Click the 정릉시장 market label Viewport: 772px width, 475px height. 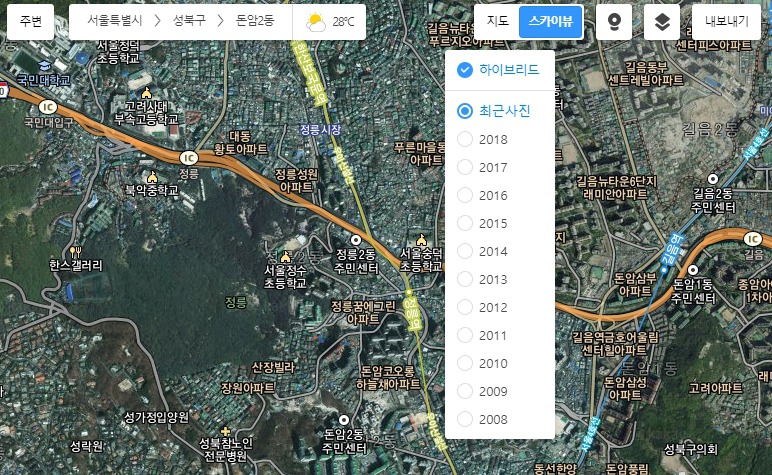[321, 130]
